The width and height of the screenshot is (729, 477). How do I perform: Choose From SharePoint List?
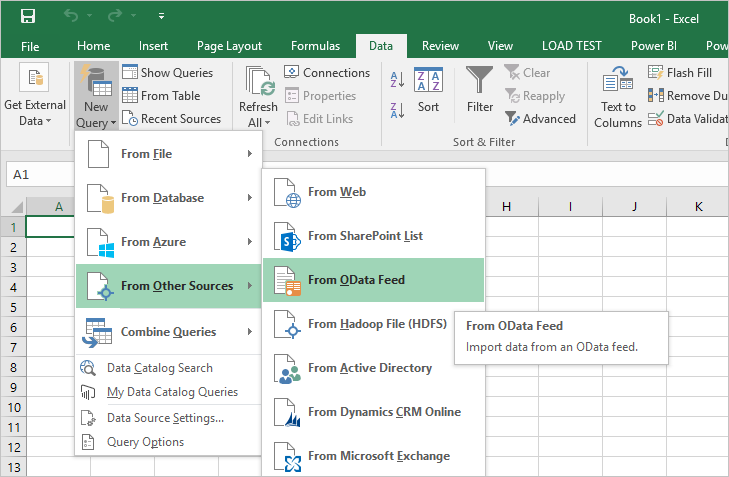[x=374, y=236]
